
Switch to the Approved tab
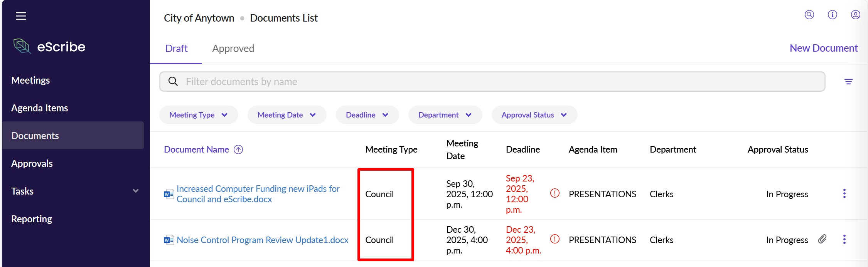pyautogui.click(x=233, y=49)
